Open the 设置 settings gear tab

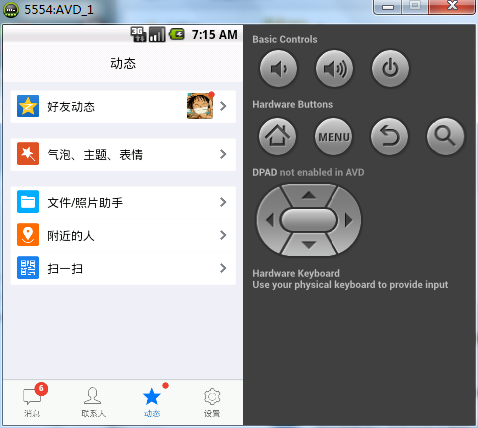[212, 402]
